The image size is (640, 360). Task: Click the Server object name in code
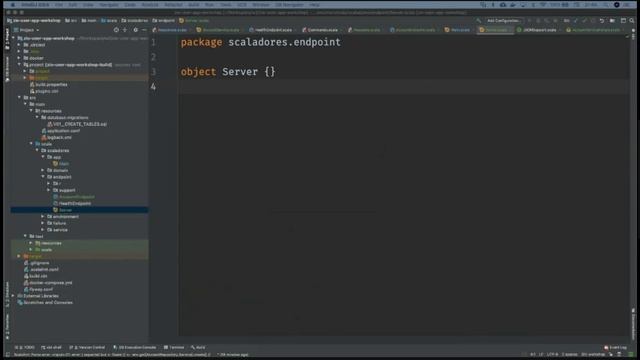pyautogui.click(x=240, y=72)
